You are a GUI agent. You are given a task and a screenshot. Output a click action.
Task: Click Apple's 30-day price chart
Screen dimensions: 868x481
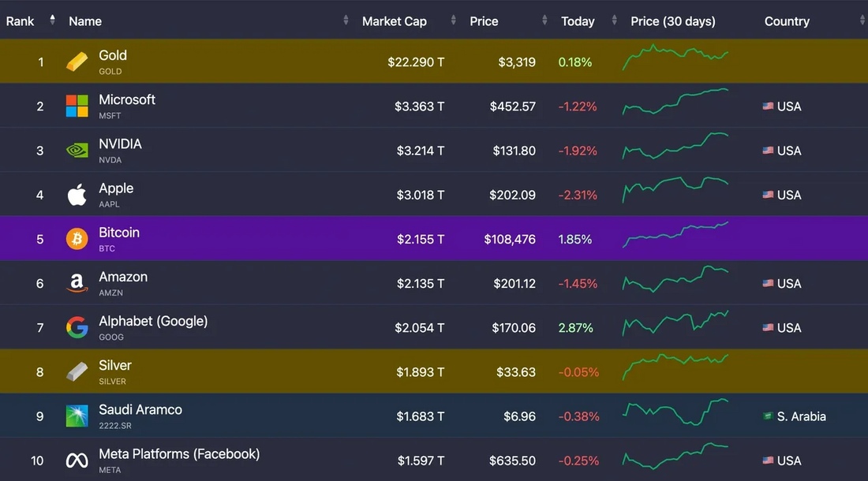pyautogui.click(x=675, y=190)
